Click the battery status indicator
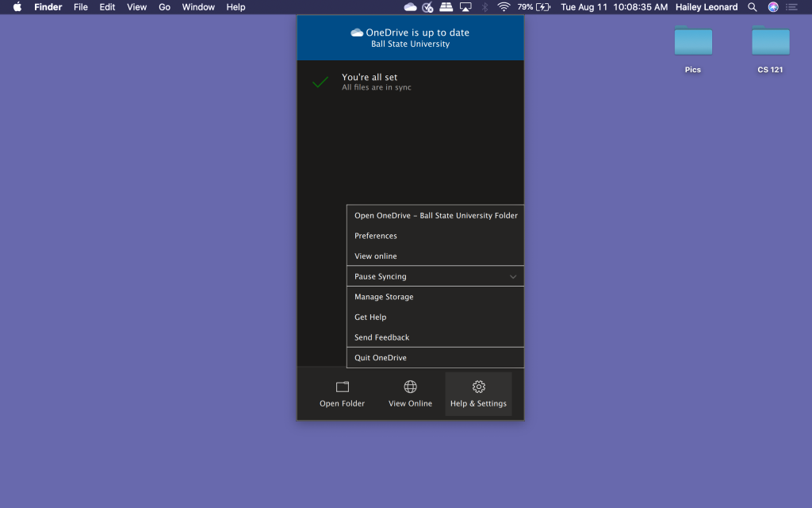The image size is (812, 508). tap(543, 7)
